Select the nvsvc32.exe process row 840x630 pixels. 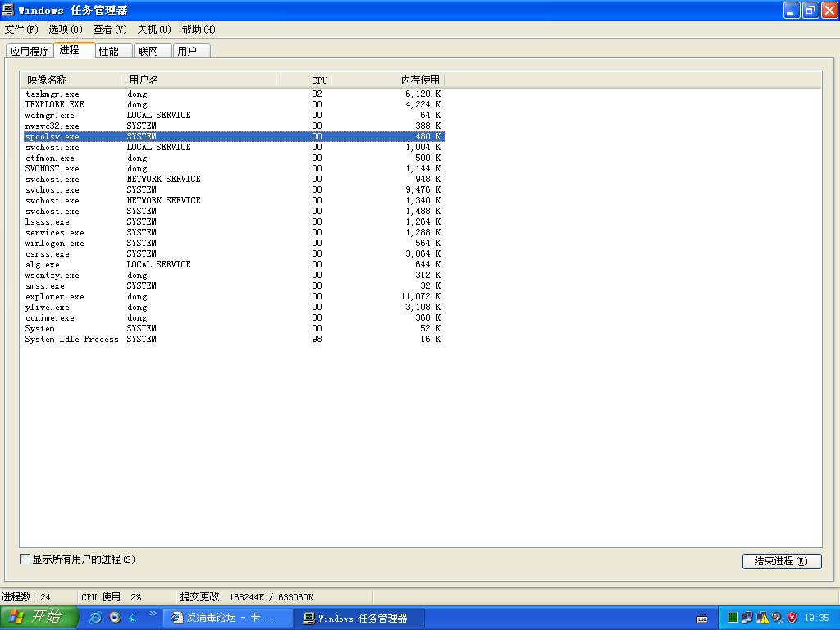[x=234, y=126]
